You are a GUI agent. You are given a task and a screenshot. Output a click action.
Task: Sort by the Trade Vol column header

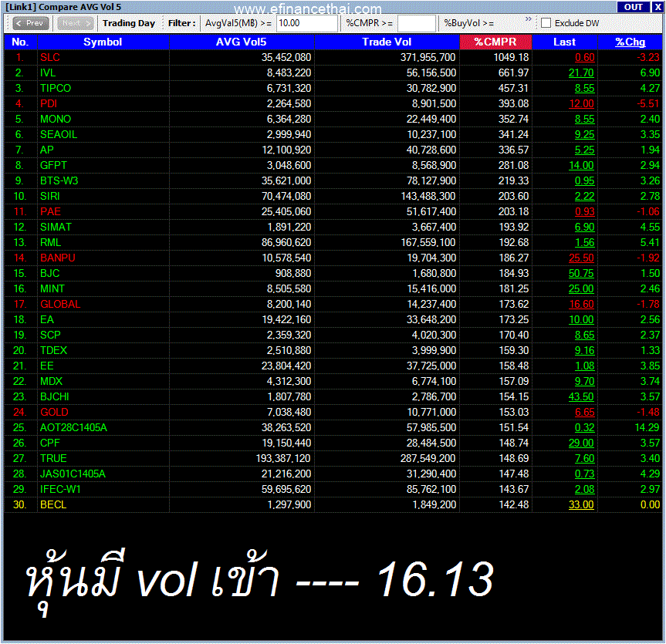(387, 42)
